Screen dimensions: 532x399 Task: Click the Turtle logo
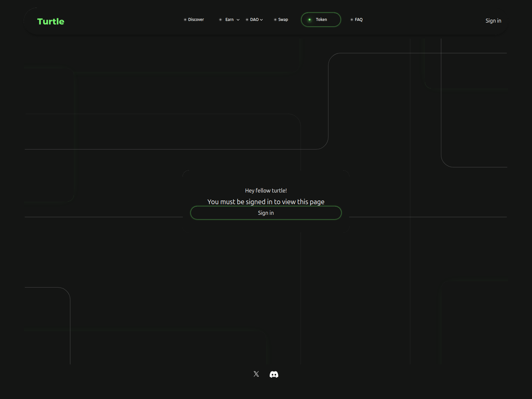click(x=51, y=21)
